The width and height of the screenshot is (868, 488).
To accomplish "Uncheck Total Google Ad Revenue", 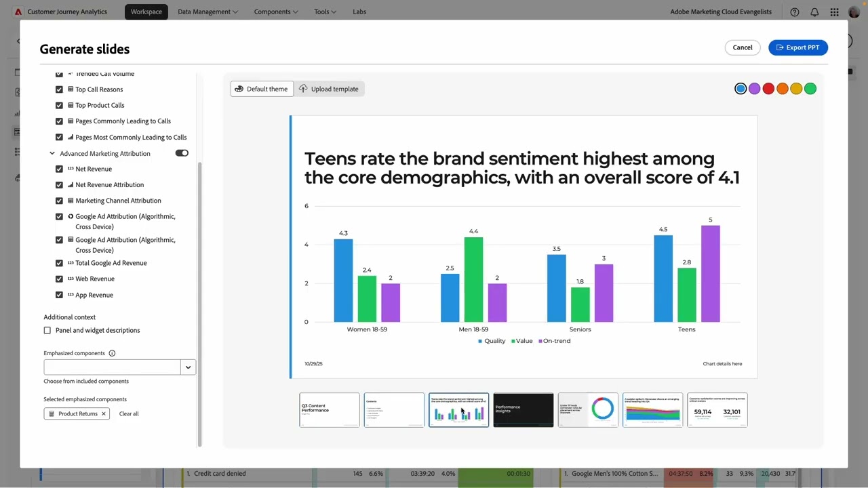I will 59,263.
